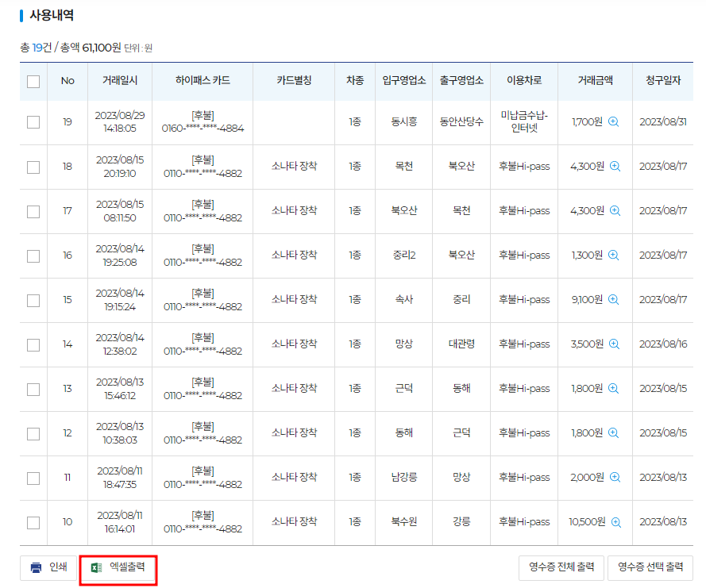Click 동안산당수 exit cell
The height and width of the screenshot is (588, 706).
(461, 121)
